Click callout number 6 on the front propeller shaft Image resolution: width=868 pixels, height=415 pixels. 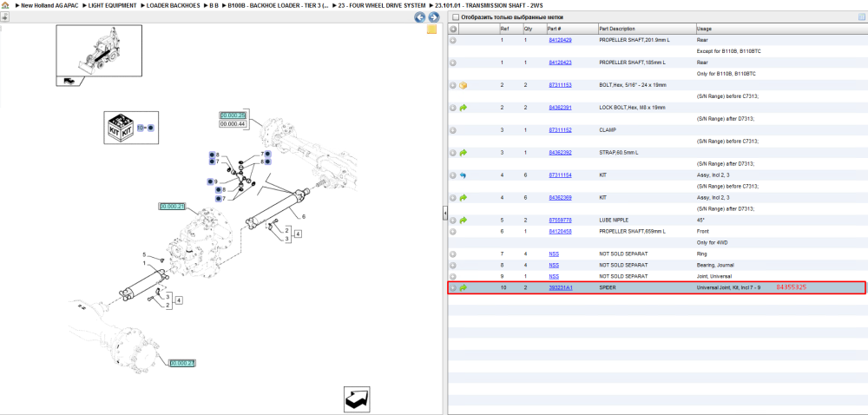tap(303, 216)
